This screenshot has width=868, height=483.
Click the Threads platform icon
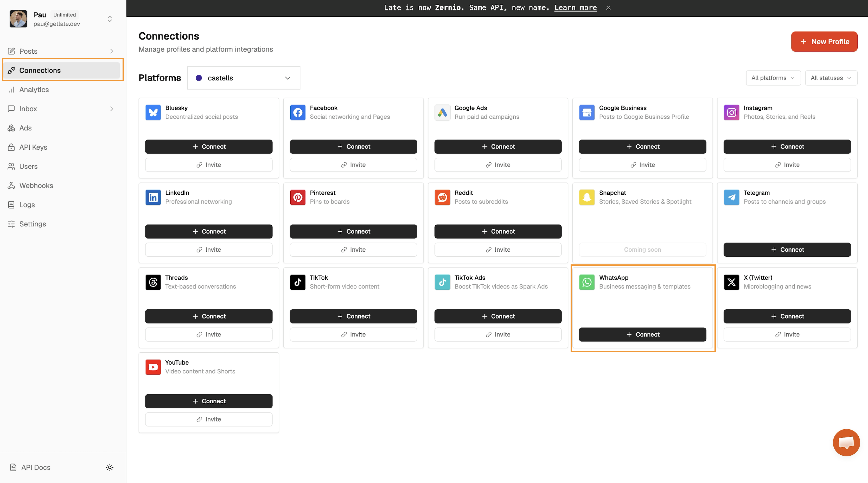pyautogui.click(x=153, y=282)
